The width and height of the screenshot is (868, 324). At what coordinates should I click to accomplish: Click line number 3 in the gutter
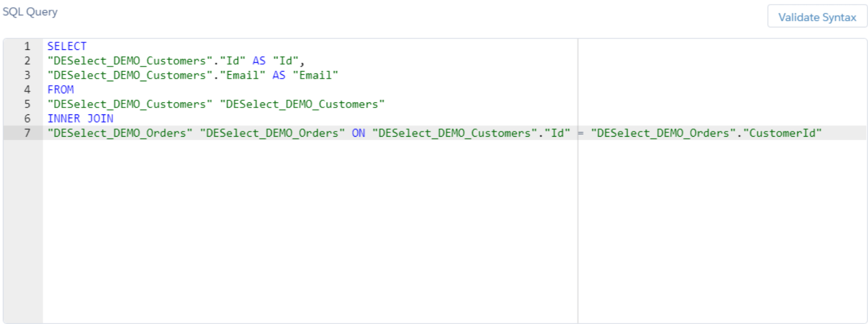[27, 75]
